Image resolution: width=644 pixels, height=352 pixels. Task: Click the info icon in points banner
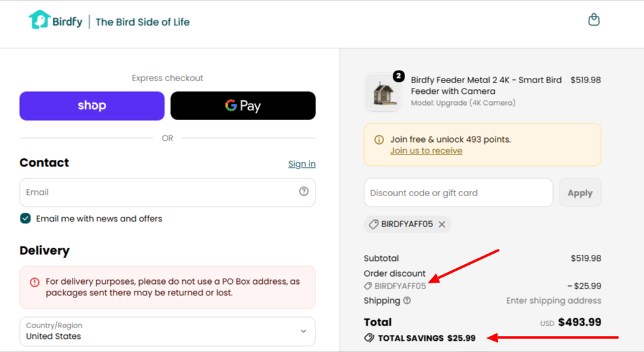click(x=379, y=140)
